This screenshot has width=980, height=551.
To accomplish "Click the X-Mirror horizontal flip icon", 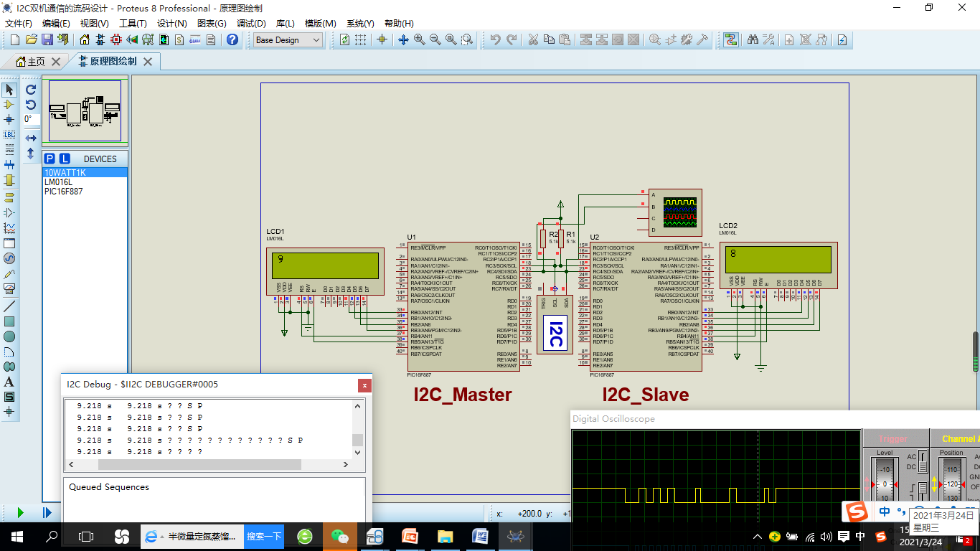I will [x=31, y=138].
